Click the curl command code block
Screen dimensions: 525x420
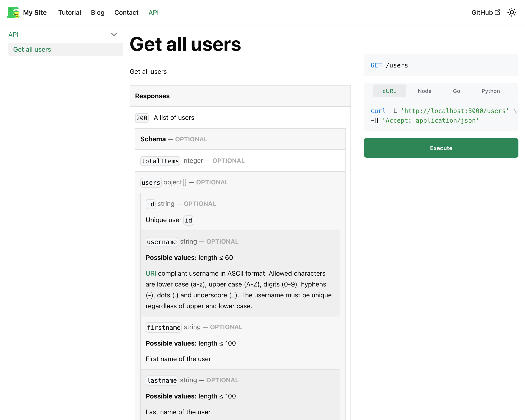pos(441,116)
